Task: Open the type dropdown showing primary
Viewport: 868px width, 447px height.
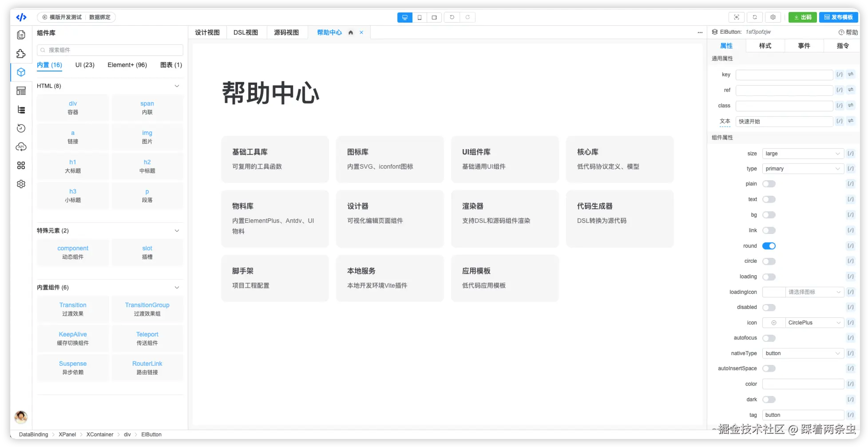Action: (x=803, y=169)
